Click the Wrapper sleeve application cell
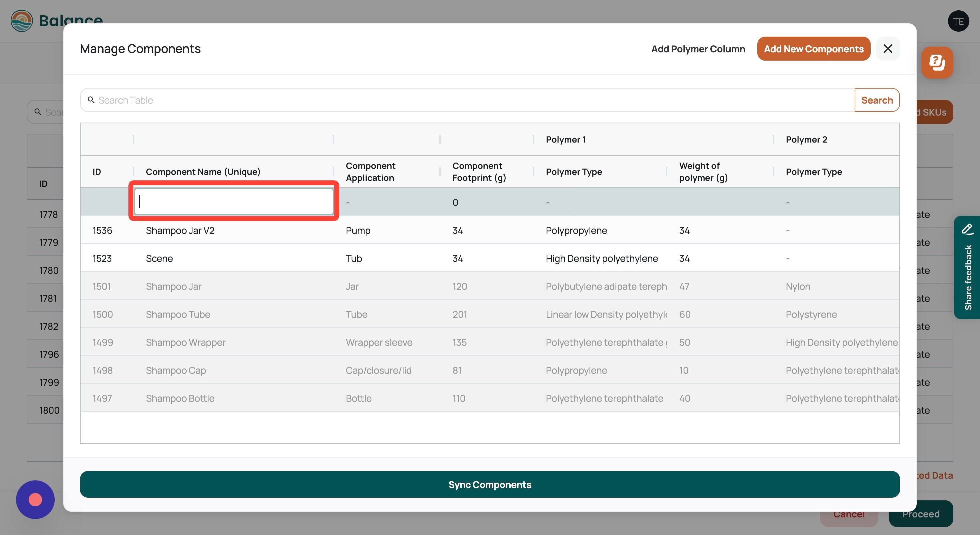980x535 pixels. (x=379, y=342)
